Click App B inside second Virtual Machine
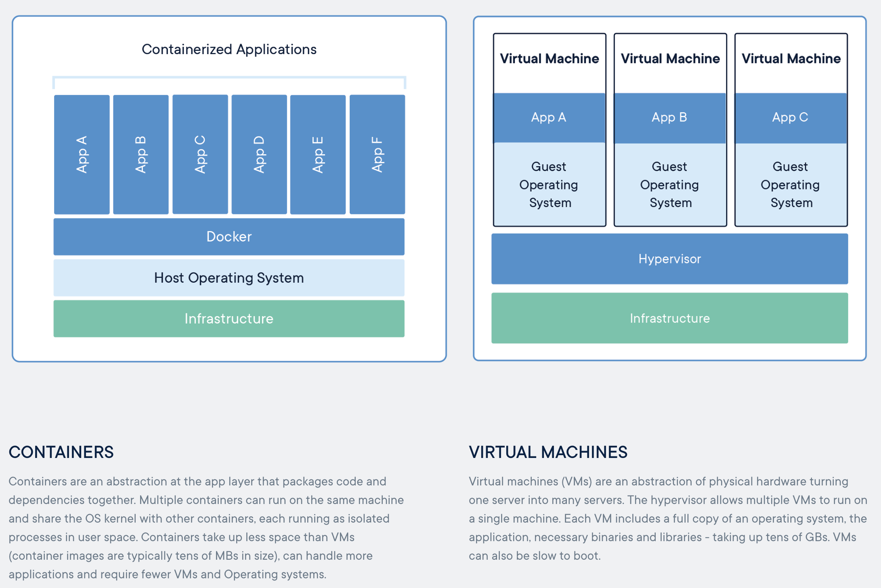This screenshot has width=881, height=588. click(669, 118)
